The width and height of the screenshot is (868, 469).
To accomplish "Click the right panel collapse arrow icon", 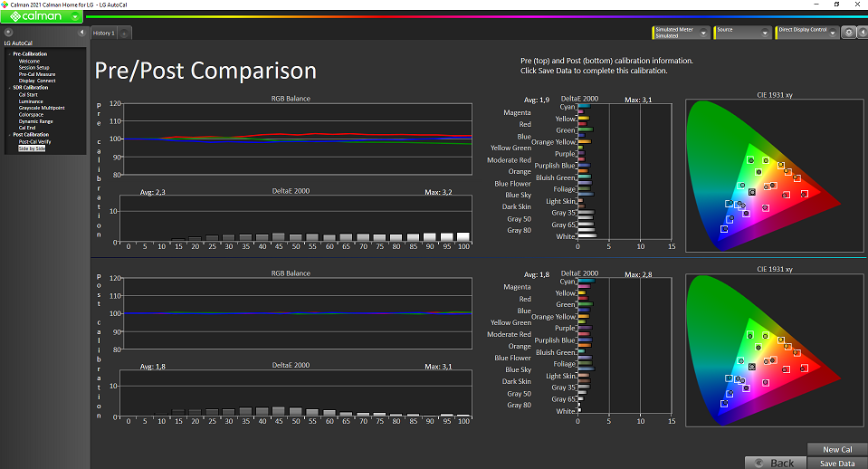I will [862, 33].
